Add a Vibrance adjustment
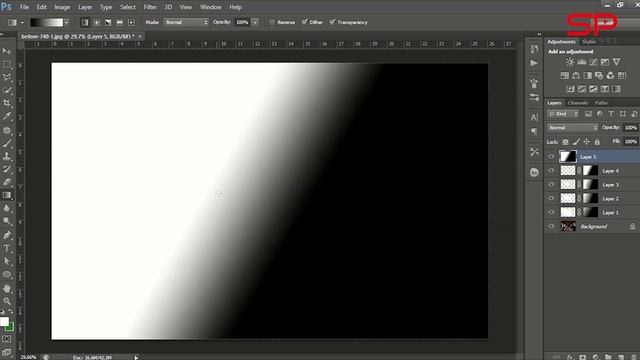Image resolution: width=640 pixels, height=360 pixels. [616, 62]
